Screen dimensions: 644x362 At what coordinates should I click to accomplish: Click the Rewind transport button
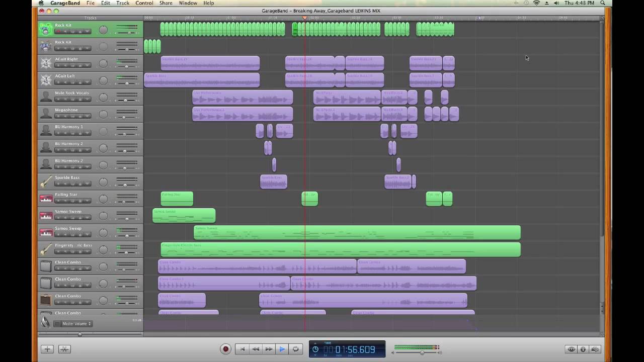[x=256, y=349]
